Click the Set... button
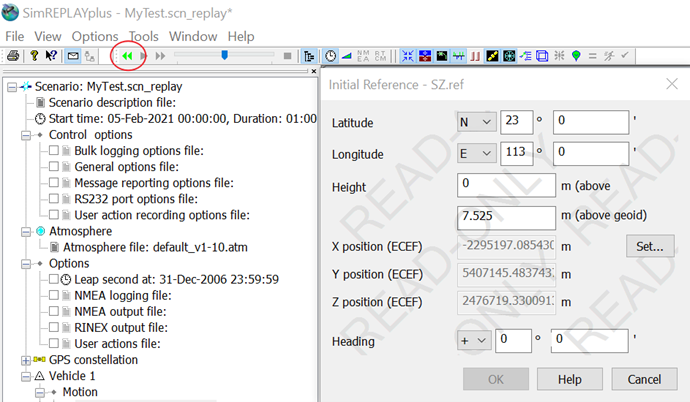The width and height of the screenshot is (690, 402). (x=650, y=245)
